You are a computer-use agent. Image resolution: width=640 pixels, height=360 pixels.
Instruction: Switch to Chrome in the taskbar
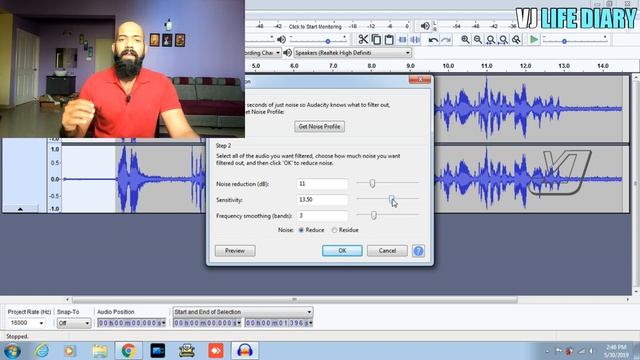(x=128, y=351)
